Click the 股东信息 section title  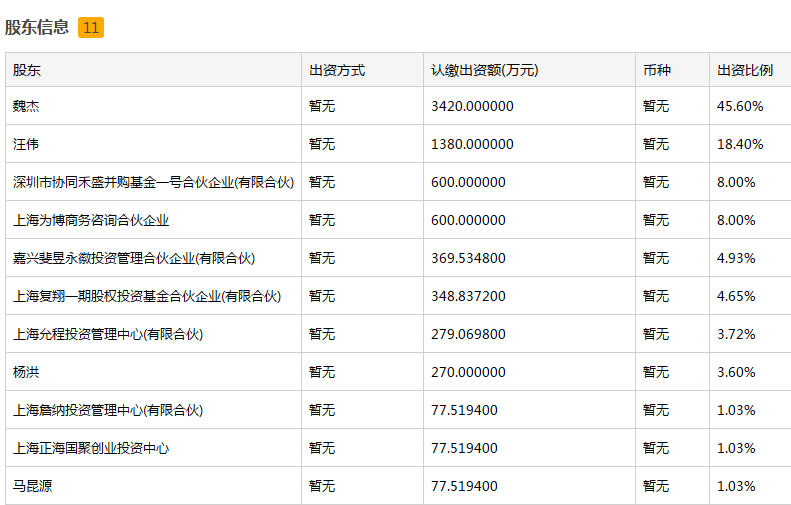coord(36,27)
